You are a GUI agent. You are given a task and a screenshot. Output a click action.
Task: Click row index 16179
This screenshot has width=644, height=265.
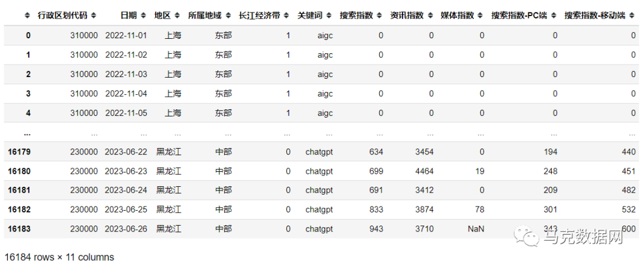coord(19,152)
